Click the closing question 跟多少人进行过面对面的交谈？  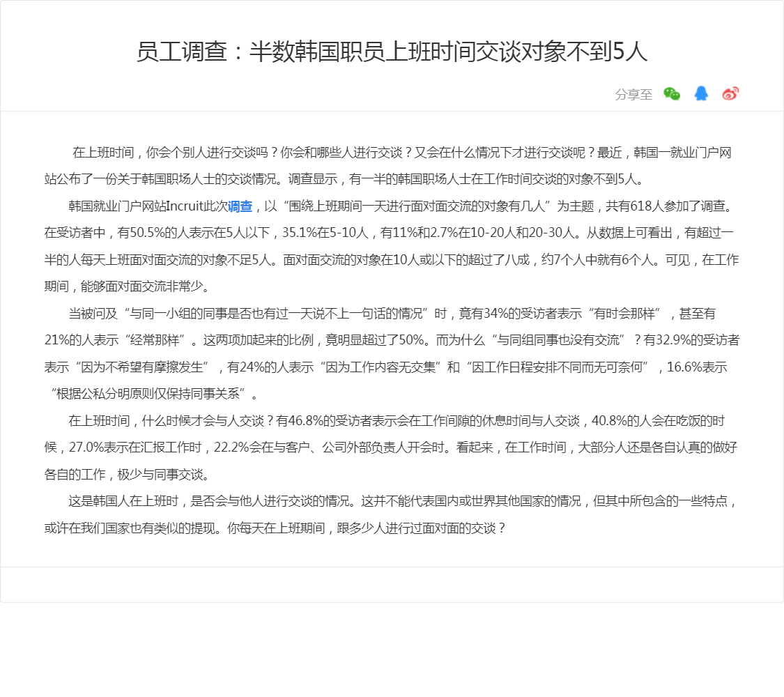[x=422, y=528]
